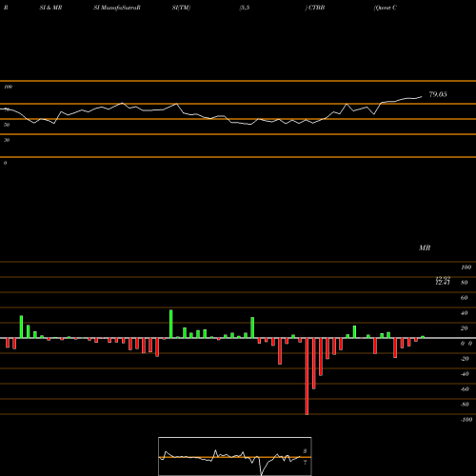Click the tallest red histogram bar reaching -100
The width and height of the screenshot is (476, 476).
[x=307, y=376]
